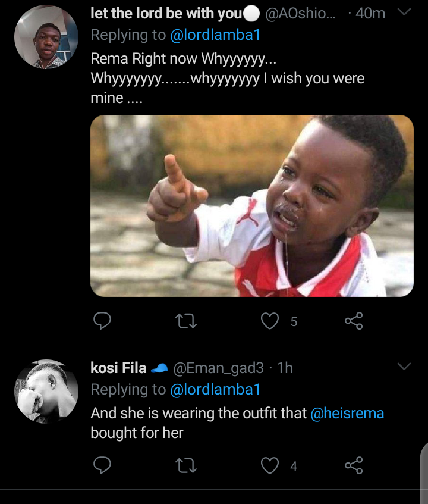428x504 pixels.
Task: Share kosi Fila's tweet
Action: (x=354, y=466)
